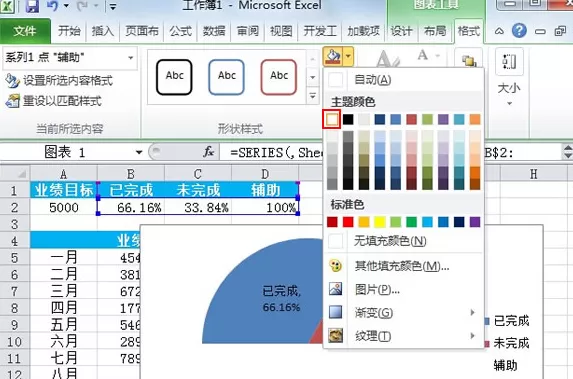Click into the formula bar SERIES text
Viewport: 573px width, 379px height.
(x=277, y=152)
